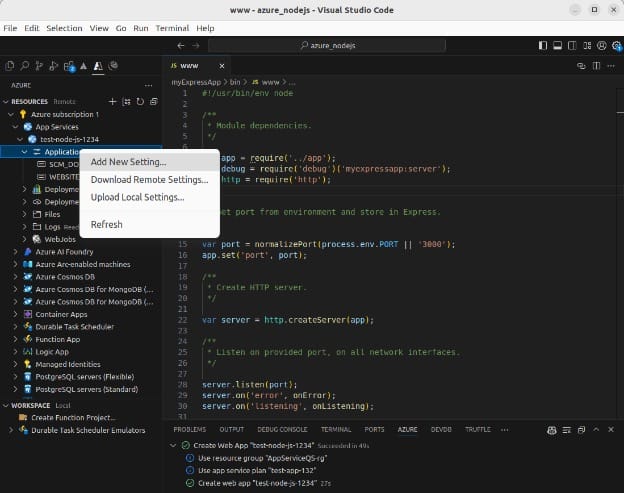
Task: Choose Upload Local Settings... from context menu
Action: [x=150, y=197]
